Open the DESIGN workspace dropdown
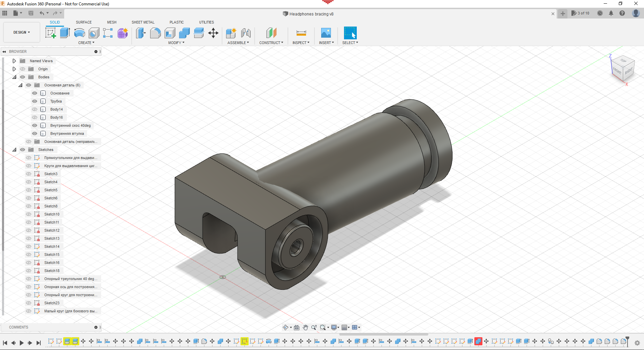This screenshot has height=350, width=644. point(22,32)
